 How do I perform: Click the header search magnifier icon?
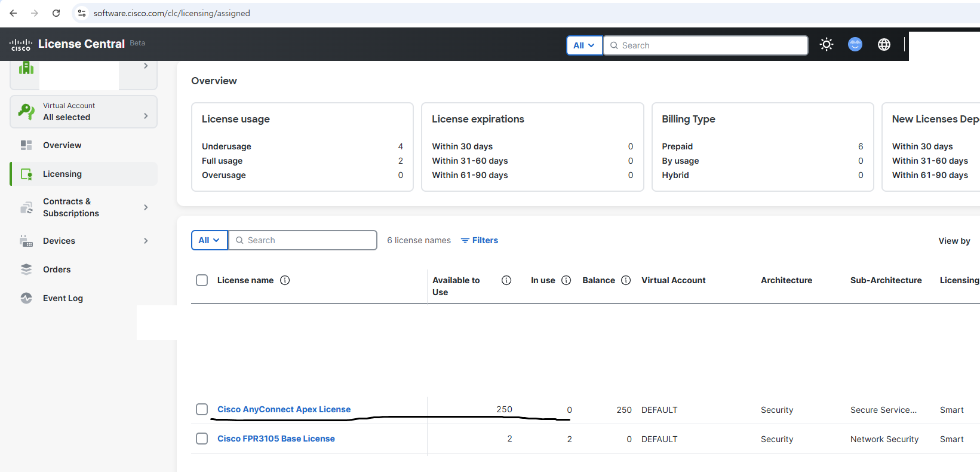[x=614, y=45]
